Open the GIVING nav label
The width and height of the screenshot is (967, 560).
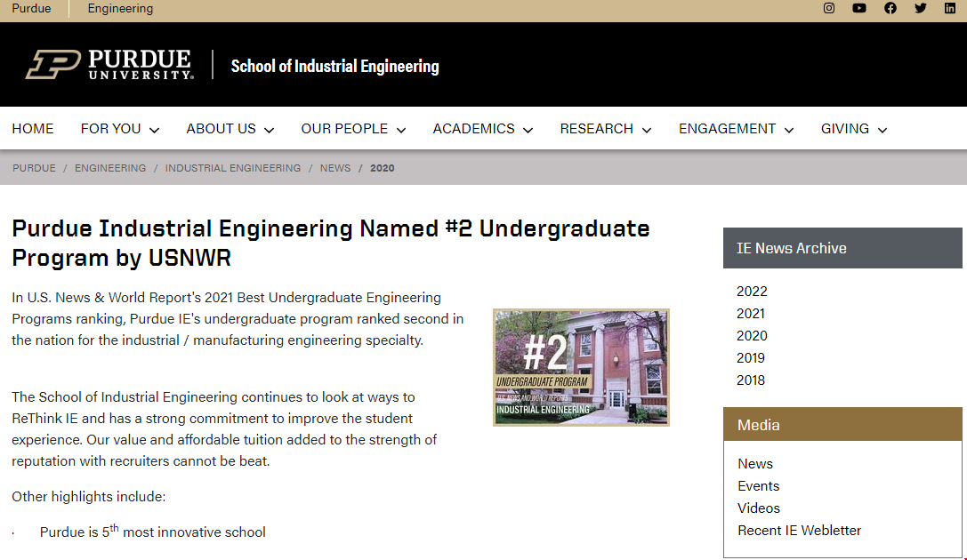[x=845, y=129]
